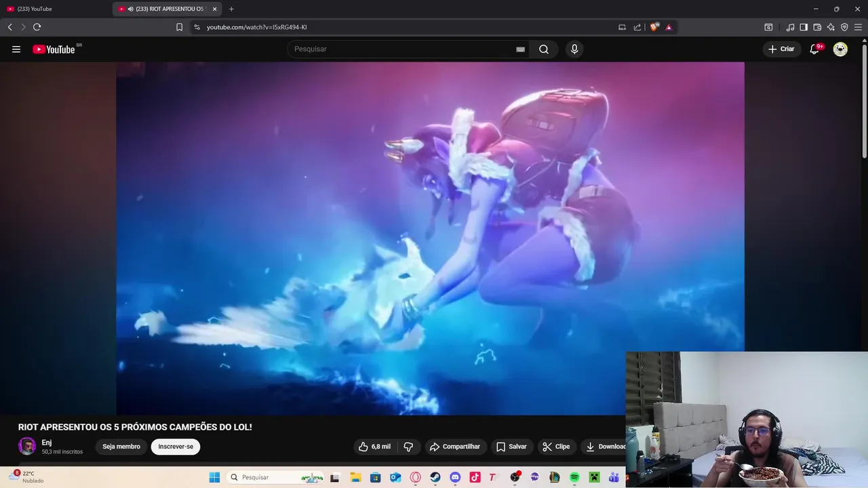The height and width of the screenshot is (488, 868).
Task: Share this page from address bar
Action: click(x=637, y=27)
